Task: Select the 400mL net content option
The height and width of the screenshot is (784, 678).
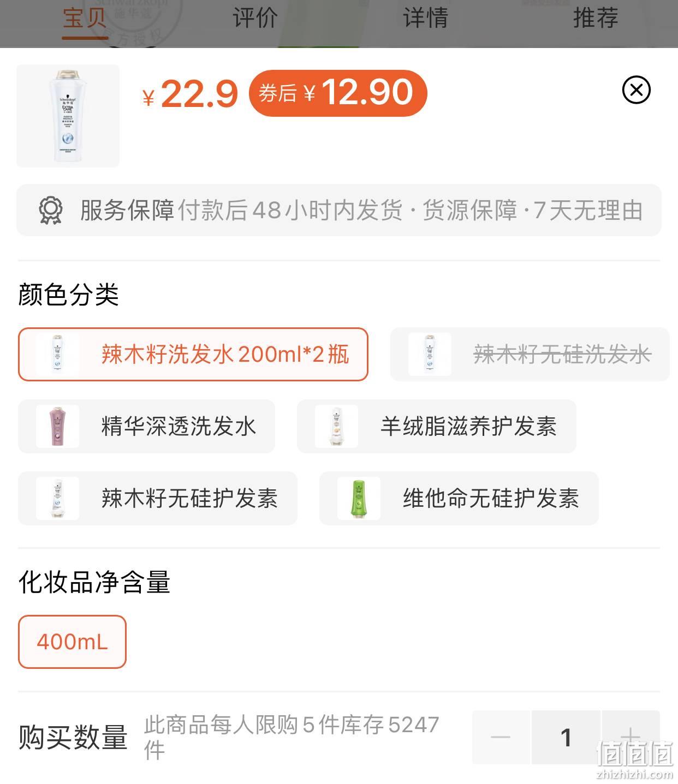Action: click(72, 642)
